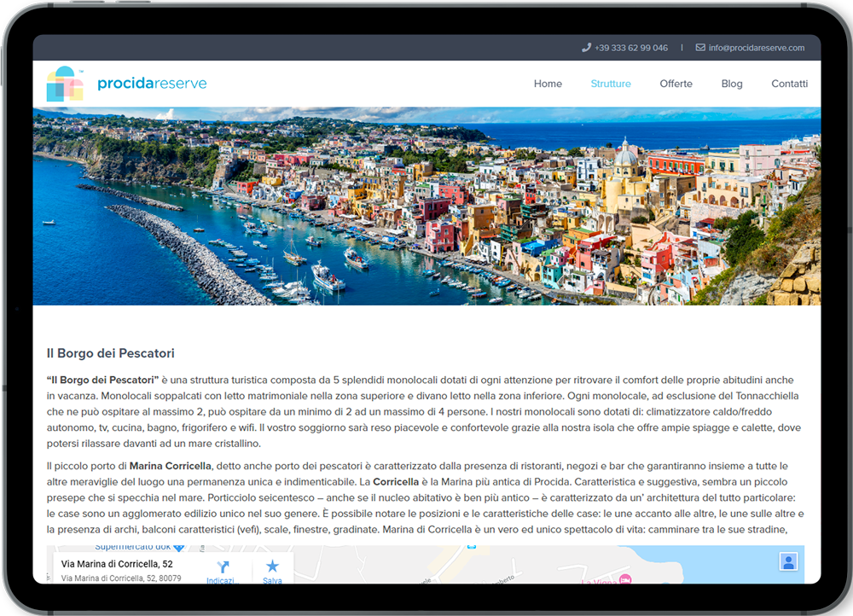Open the Home menu item

click(548, 84)
